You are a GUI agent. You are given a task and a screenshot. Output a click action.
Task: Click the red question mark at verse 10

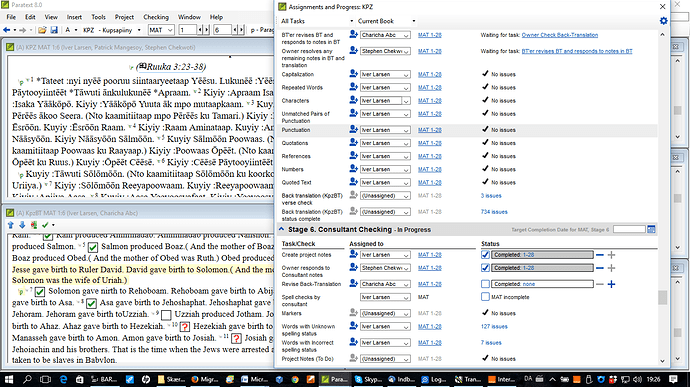(x=185, y=327)
